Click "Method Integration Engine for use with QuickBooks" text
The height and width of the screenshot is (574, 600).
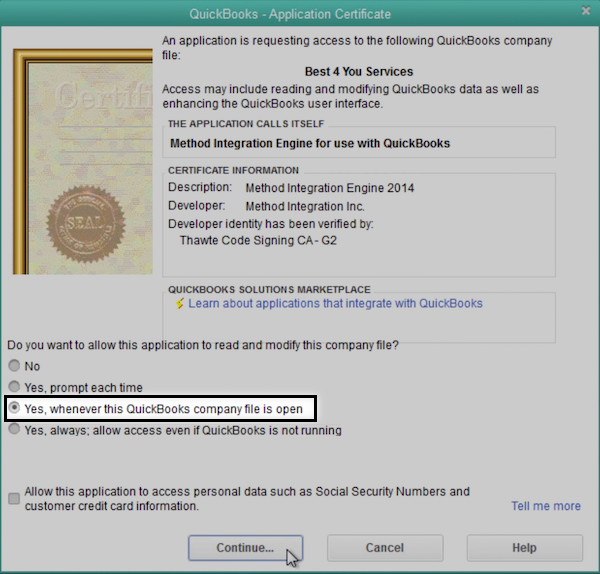pyautogui.click(x=310, y=144)
